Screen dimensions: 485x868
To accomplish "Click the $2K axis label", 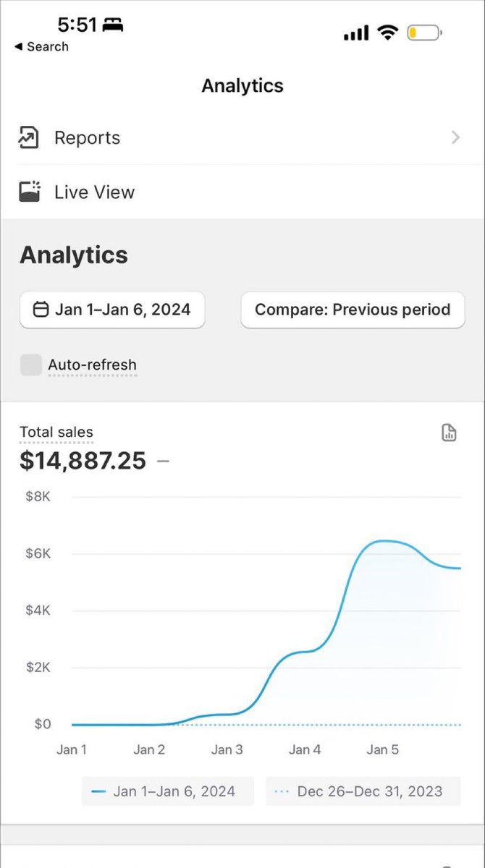I will (38, 667).
